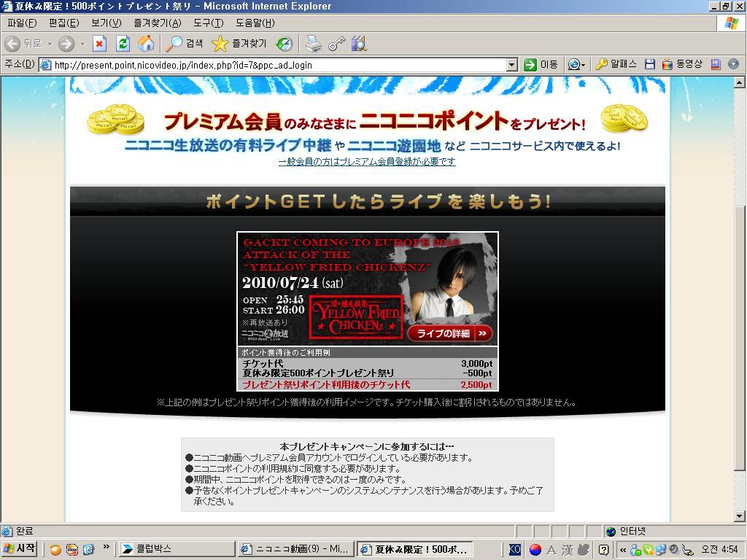Viewport: 747px width, 560px height.
Task: Click the 동영상 TV toolbar button
Action: click(682, 64)
